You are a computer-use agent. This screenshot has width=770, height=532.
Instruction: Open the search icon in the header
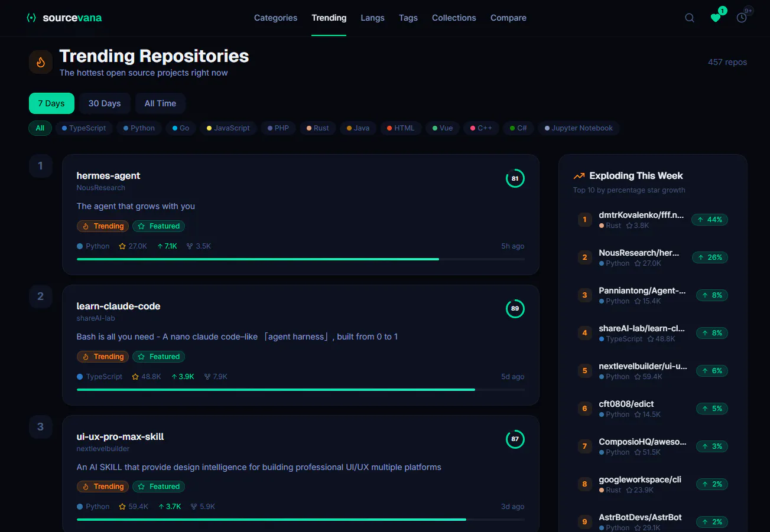[690, 18]
